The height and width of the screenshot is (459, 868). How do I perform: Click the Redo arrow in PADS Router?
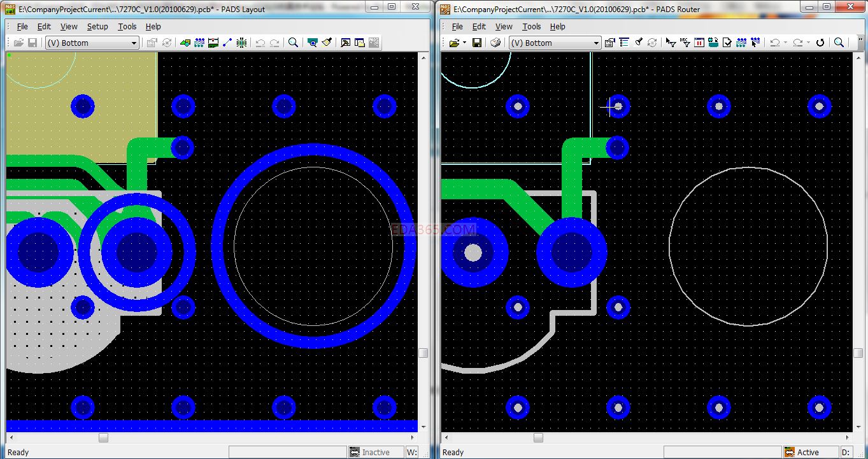pos(798,43)
